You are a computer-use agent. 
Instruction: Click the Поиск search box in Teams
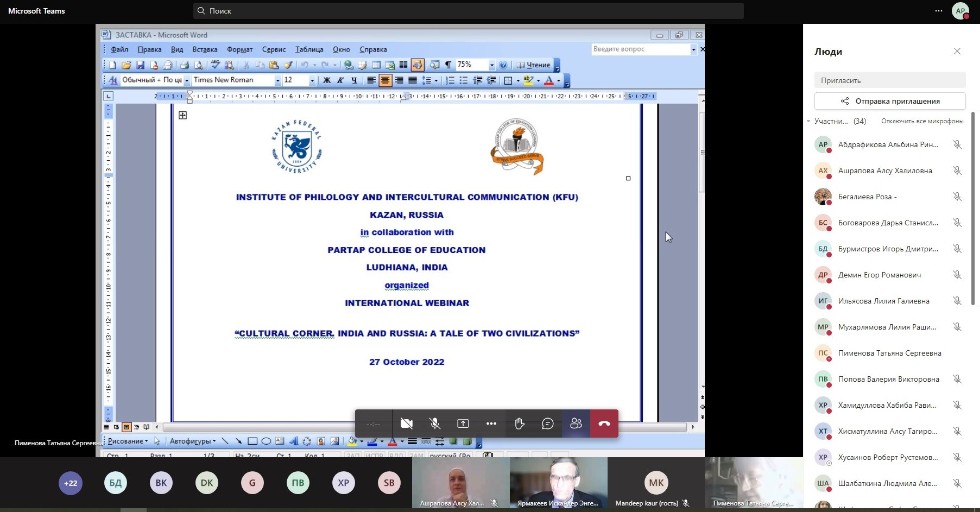coord(468,10)
